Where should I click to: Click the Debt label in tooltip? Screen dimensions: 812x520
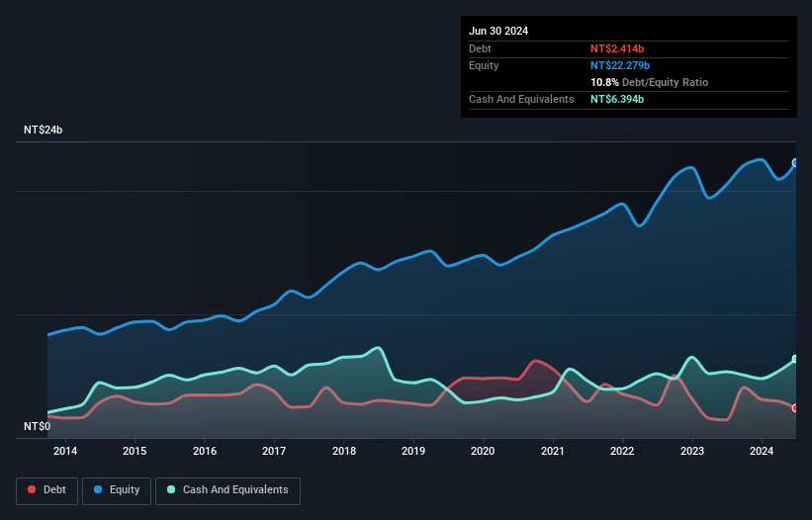480,48
